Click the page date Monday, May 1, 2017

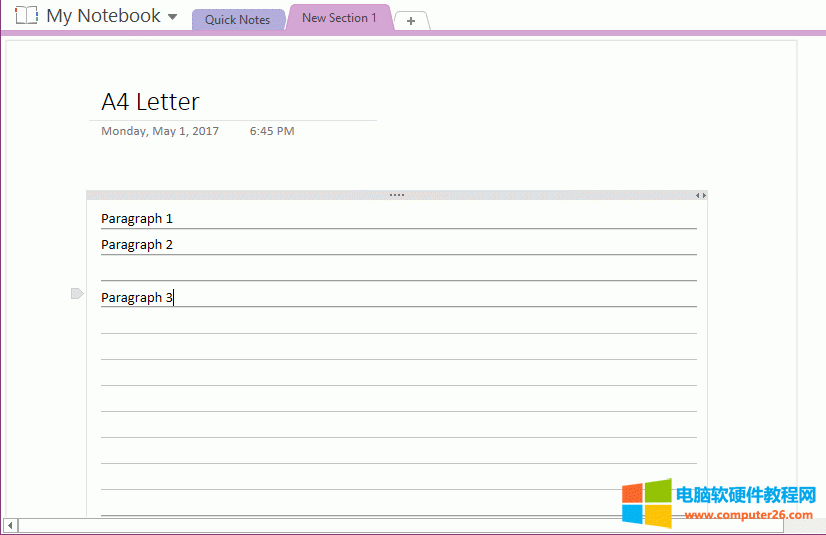[159, 131]
